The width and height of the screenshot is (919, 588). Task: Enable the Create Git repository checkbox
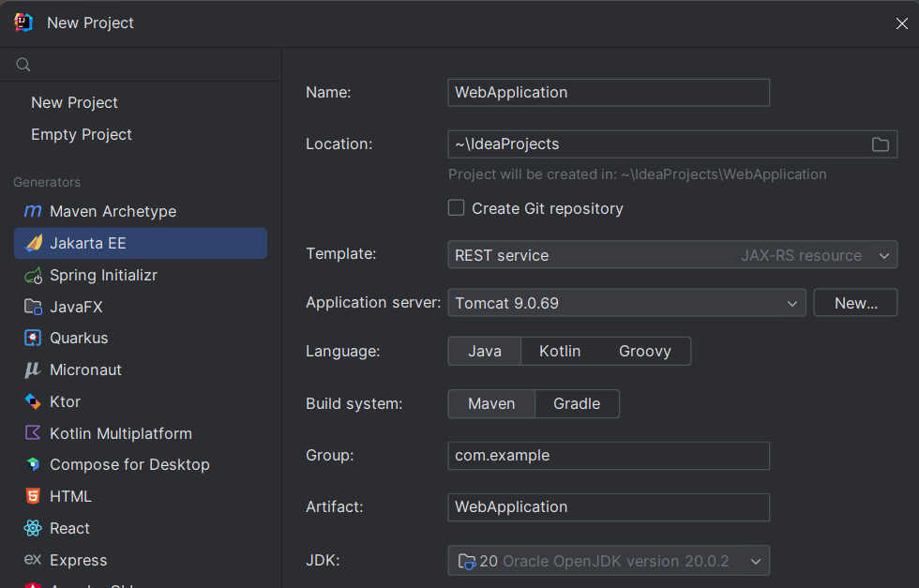tap(457, 208)
